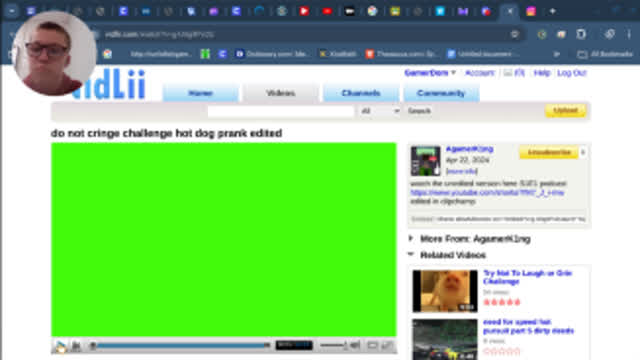Click the video seek progress bar
The height and width of the screenshot is (360, 640).
pyautogui.click(x=180, y=345)
